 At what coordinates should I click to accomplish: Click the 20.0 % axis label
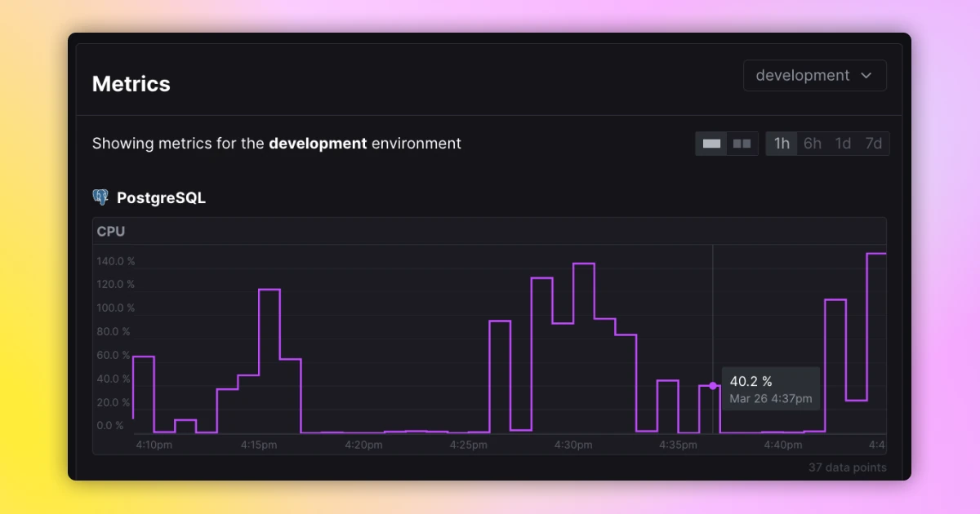pyautogui.click(x=114, y=403)
